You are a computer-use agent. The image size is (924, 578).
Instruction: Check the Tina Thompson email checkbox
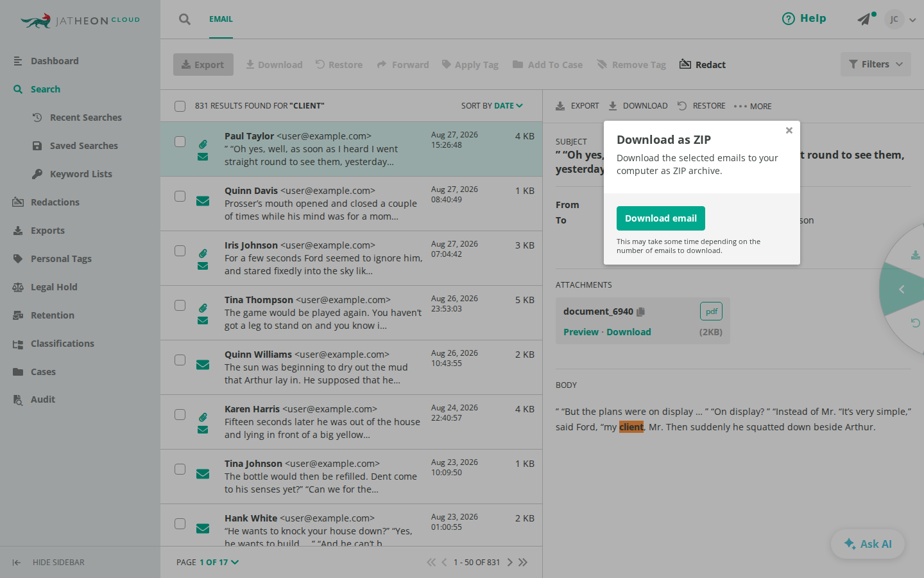[180, 305]
